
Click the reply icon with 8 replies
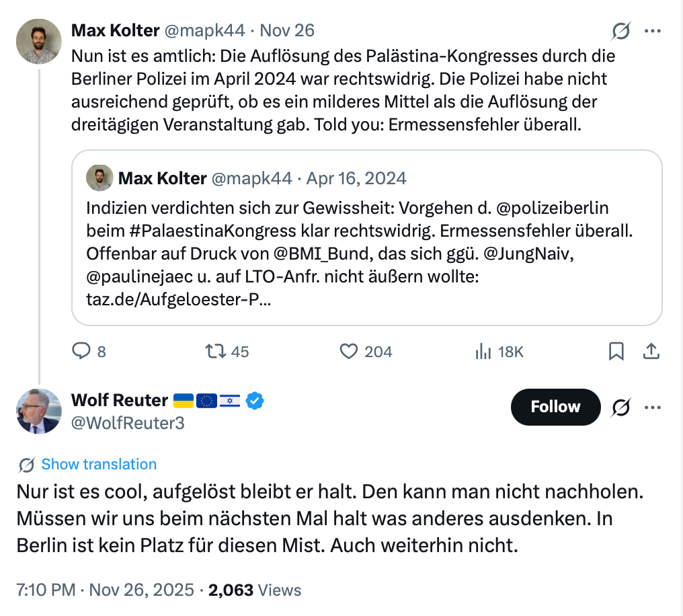[81, 351]
